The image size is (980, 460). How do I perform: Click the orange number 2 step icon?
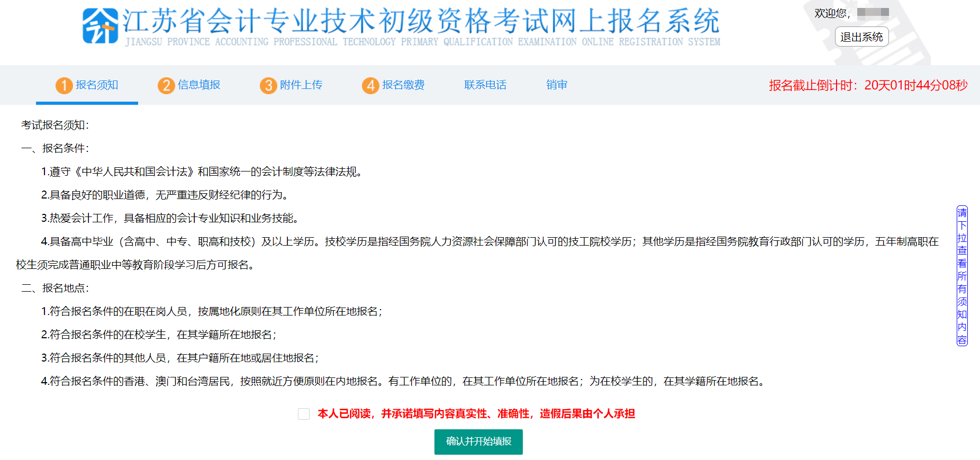pos(166,85)
